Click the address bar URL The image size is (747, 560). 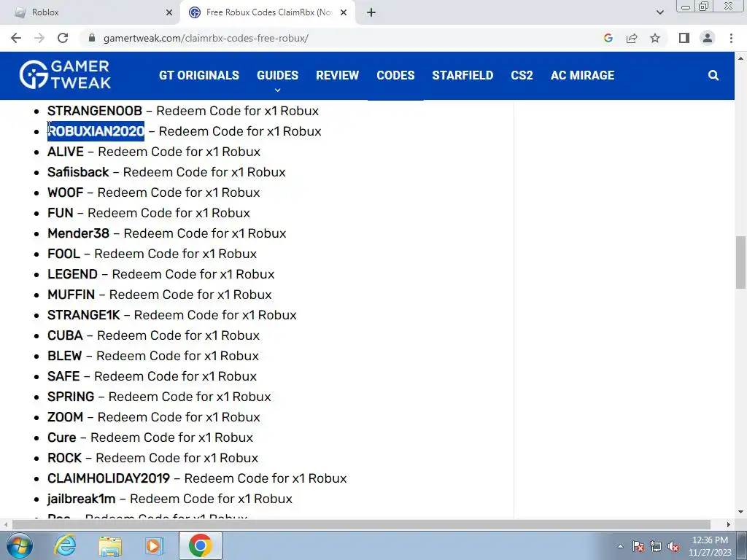[x=205, y=38]
